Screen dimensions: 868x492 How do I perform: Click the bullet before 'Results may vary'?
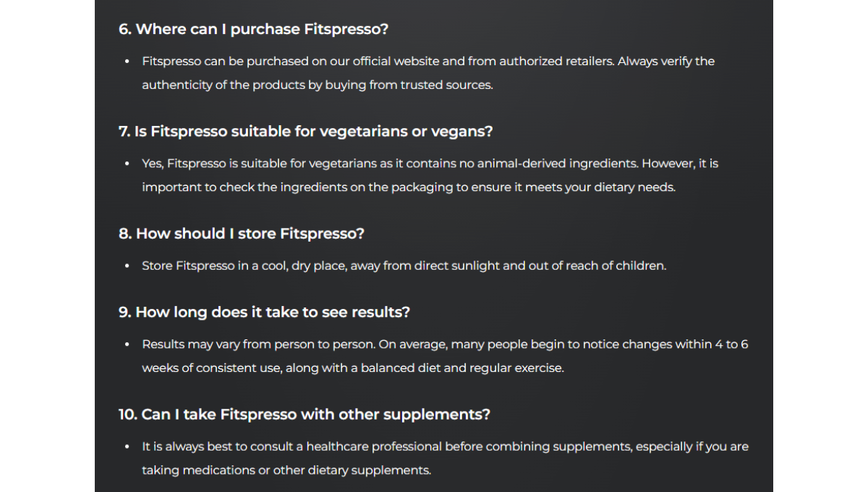tap(127, 344)
